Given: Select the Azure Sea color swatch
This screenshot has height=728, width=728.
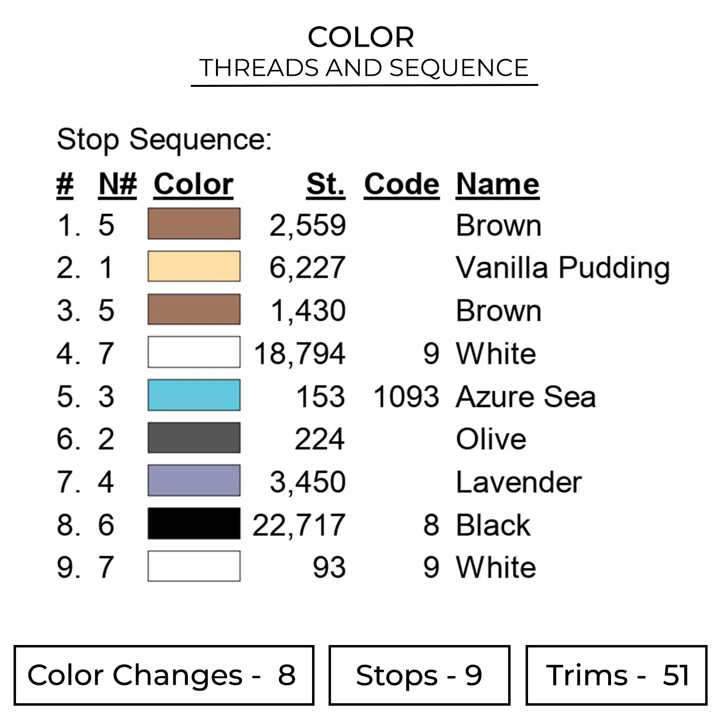Looking at the screenshot, I should pyautogui.click(x=194, y=395).
